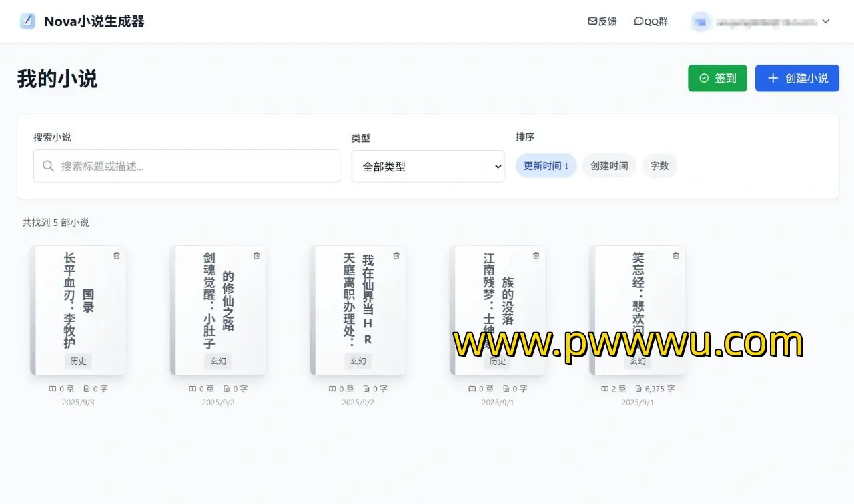
Task: Sort novels by 更新时间
Action: tap(546, 166)
